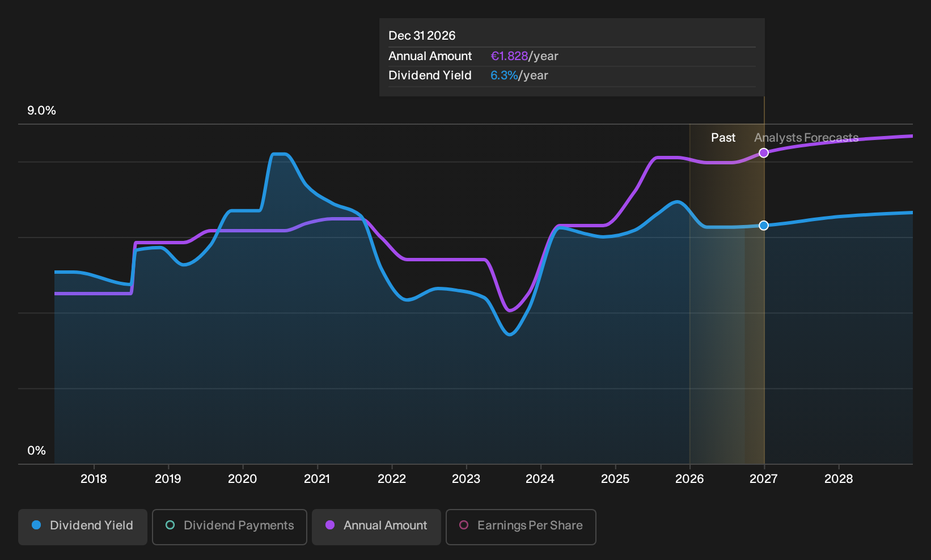Click the 'Dividend Yield' tooltip row label
Viewport: 931px width, 560px height.
[430, 75]
